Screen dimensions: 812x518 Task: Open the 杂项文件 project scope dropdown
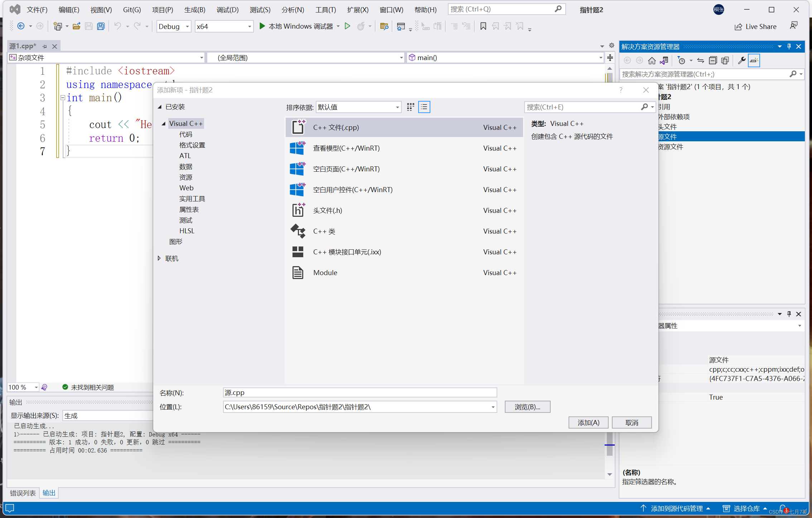[x=106, y=58]
